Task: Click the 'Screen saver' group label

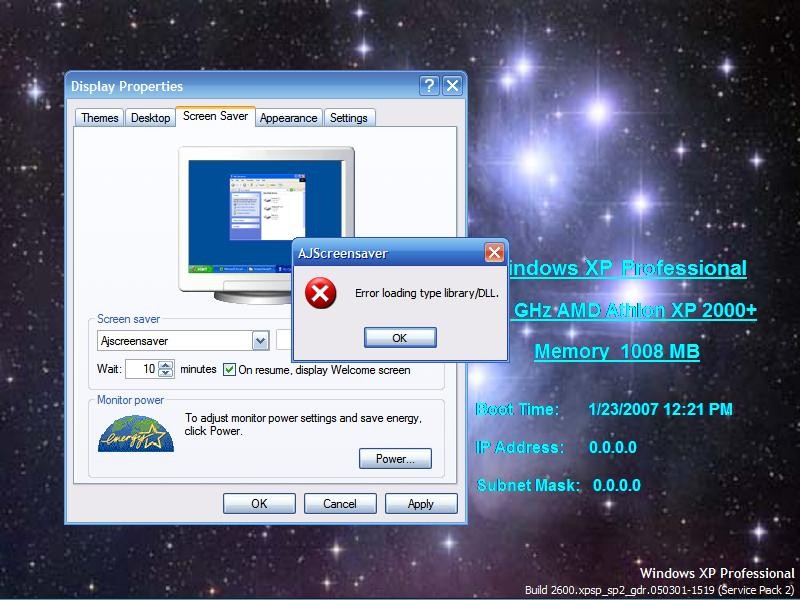Action: pyautogui.click(x=129, y=319)
